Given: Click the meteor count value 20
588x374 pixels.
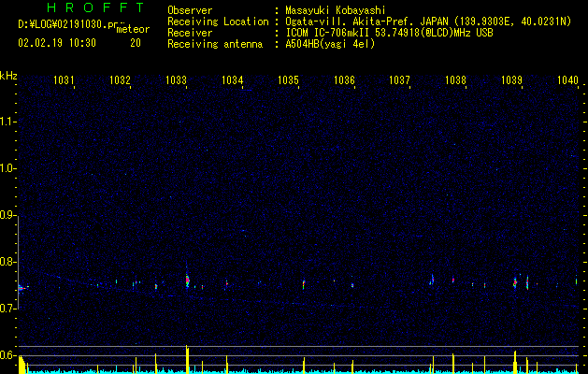Looking at the screenshot, I should pyautogui.click(x=136, y=43).
